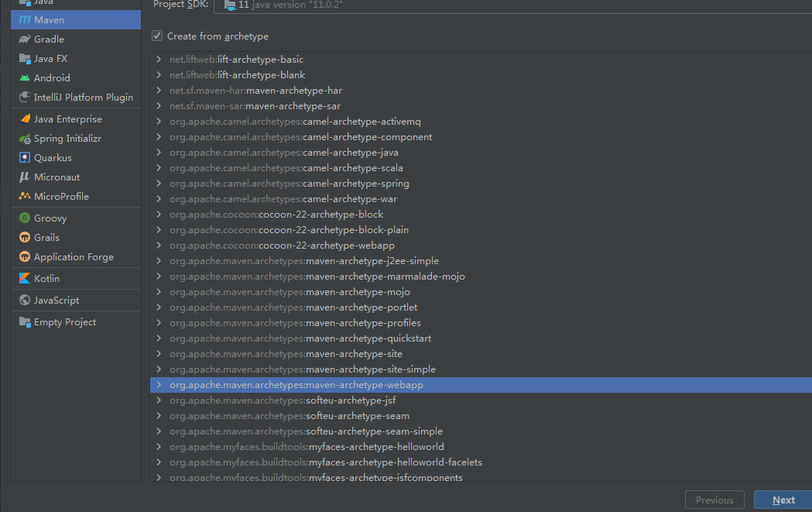Expand lift-archetype-blank node
Image resolution: width=812 pixels, height=512 pixels.
tap(159, 75)
